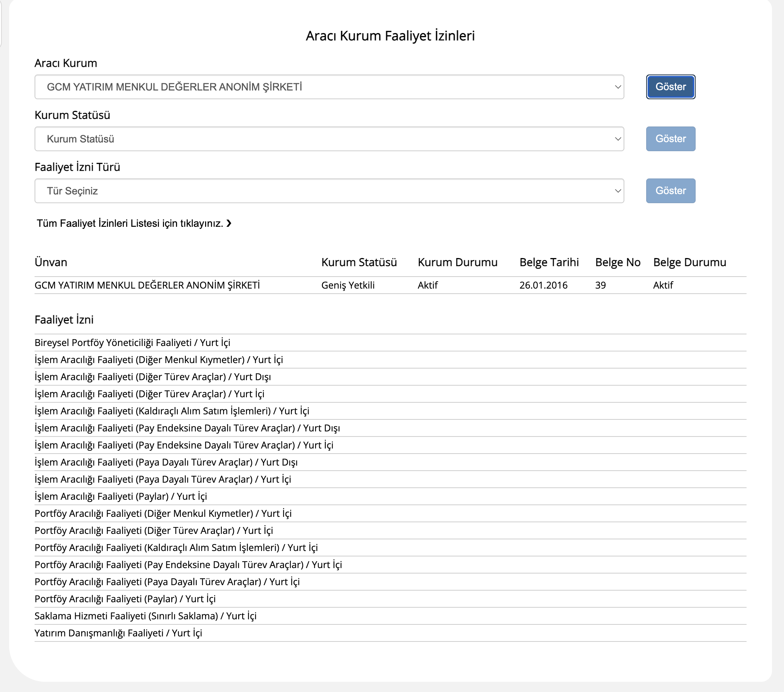Click the Geniş Yetkili cell
Image resolution: width=784 pixels, height=692 pixels.
pos(348,285)
